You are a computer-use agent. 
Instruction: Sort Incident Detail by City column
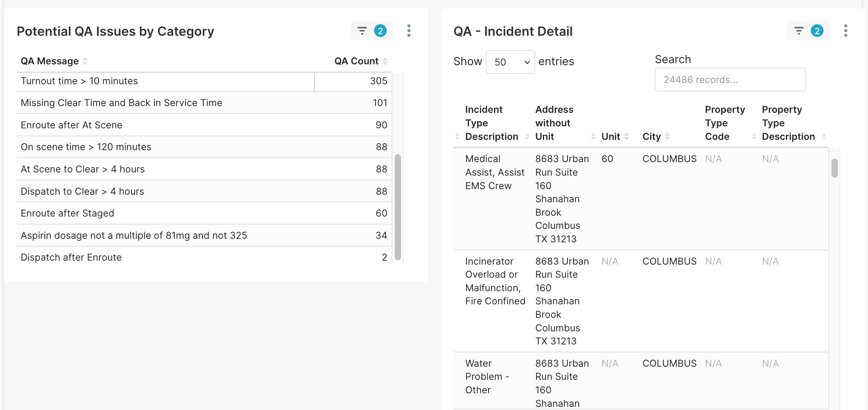667,137
